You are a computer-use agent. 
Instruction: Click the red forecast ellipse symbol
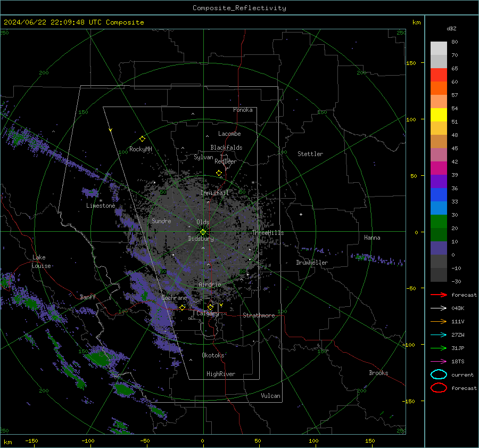click(x=439, y=388)
